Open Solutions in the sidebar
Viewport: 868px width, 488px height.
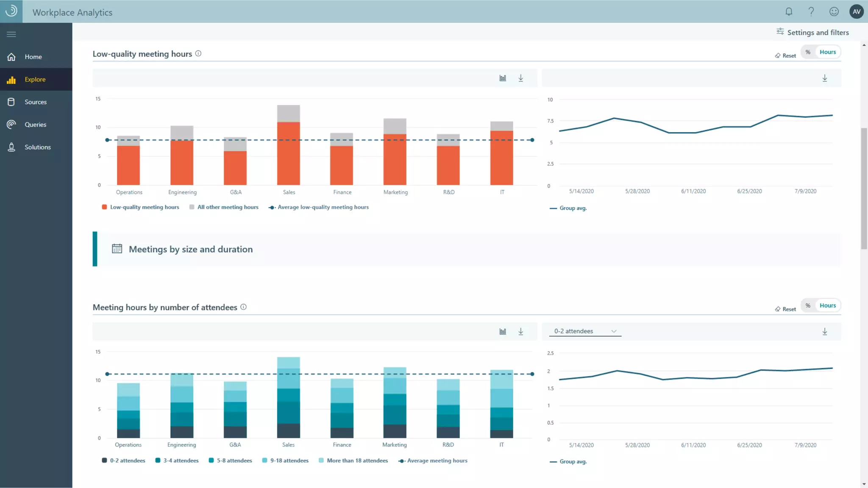tap(37, 147)
